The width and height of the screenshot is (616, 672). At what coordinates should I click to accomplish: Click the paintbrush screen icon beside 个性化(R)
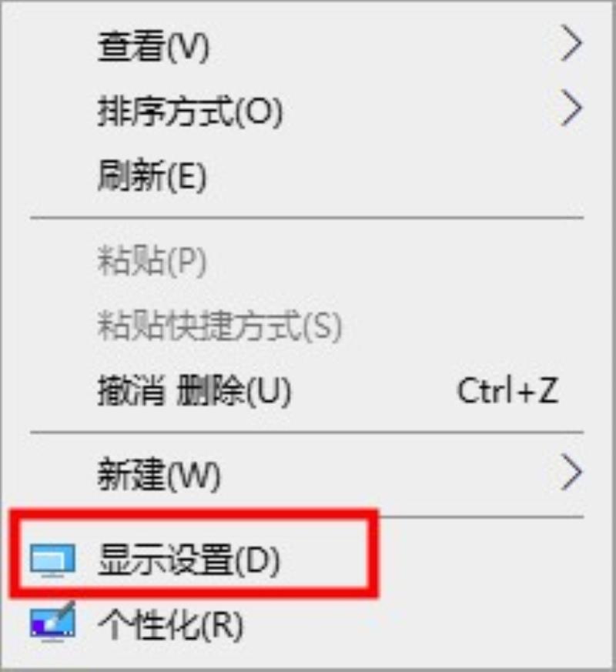[x=52, y=621]
